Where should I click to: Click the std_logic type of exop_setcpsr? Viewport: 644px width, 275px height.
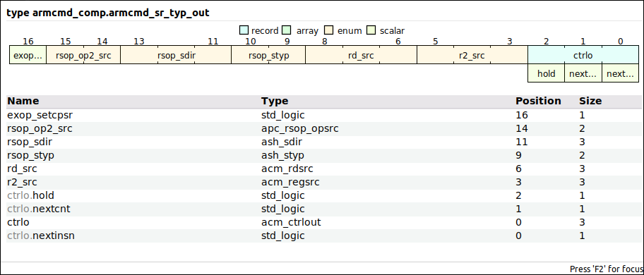pyautogui.click(x=283, y=115)
